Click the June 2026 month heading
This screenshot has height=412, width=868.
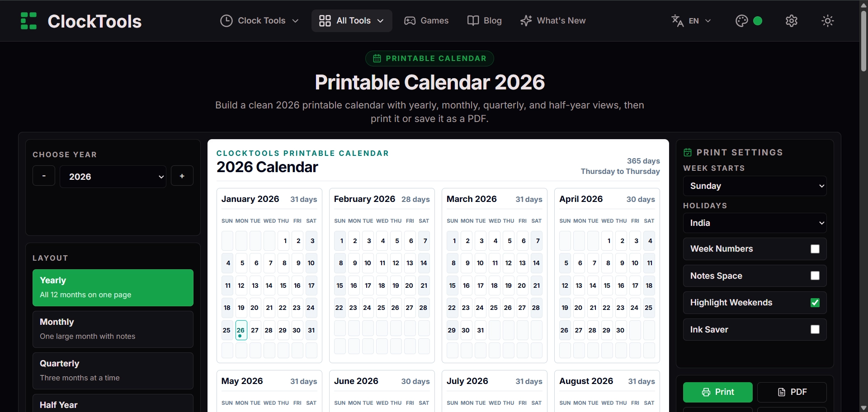coord(356,381)
